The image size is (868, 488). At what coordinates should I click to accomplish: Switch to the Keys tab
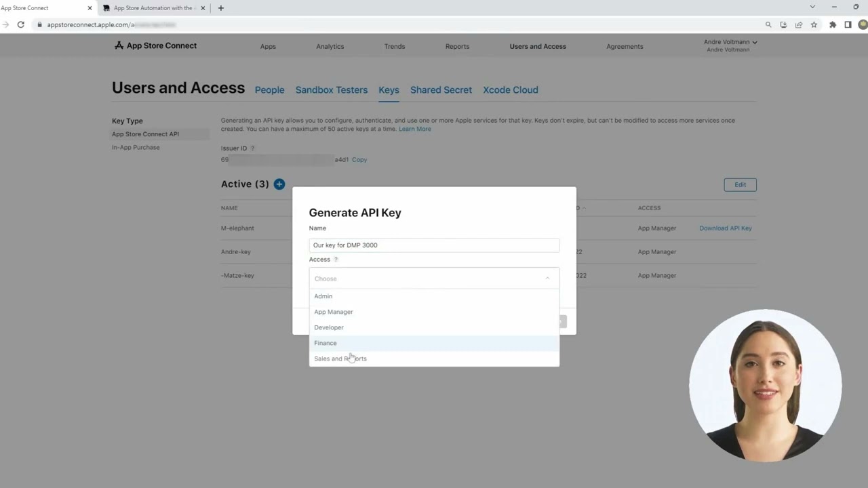pos(389,89)
